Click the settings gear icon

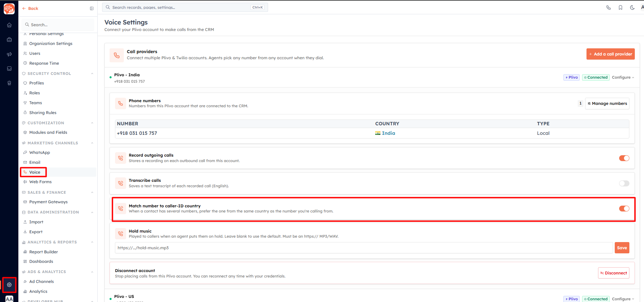click(9, 285)
